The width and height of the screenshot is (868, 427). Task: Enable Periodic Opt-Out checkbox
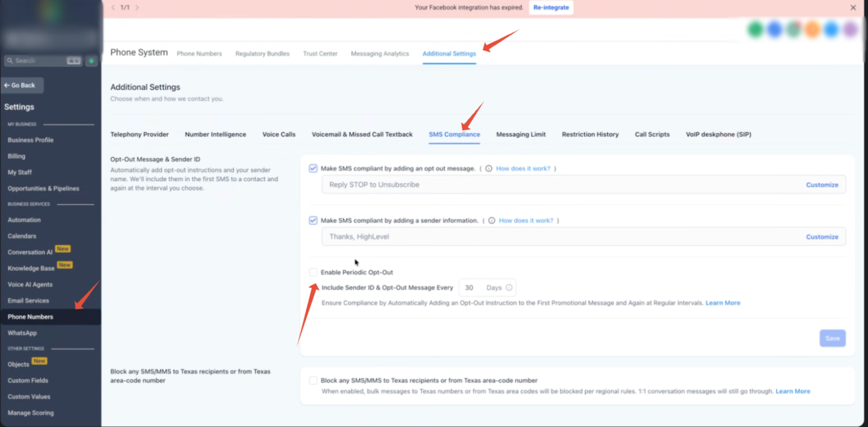pyautogui.click(x=313, y=272)
